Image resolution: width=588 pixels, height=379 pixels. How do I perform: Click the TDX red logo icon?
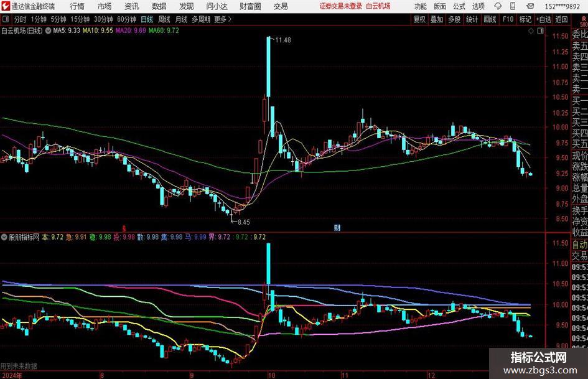[x=5, y=6]
